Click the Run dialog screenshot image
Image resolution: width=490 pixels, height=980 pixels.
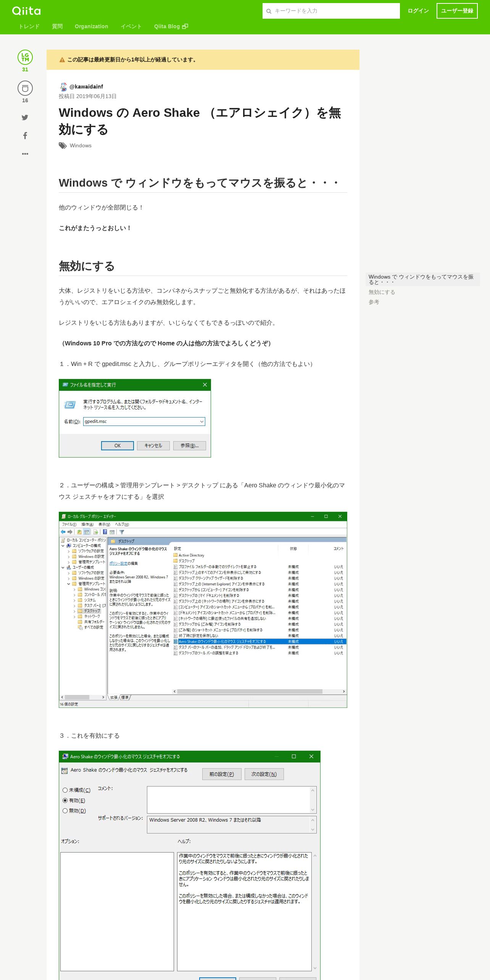click(x=135, y=418)
